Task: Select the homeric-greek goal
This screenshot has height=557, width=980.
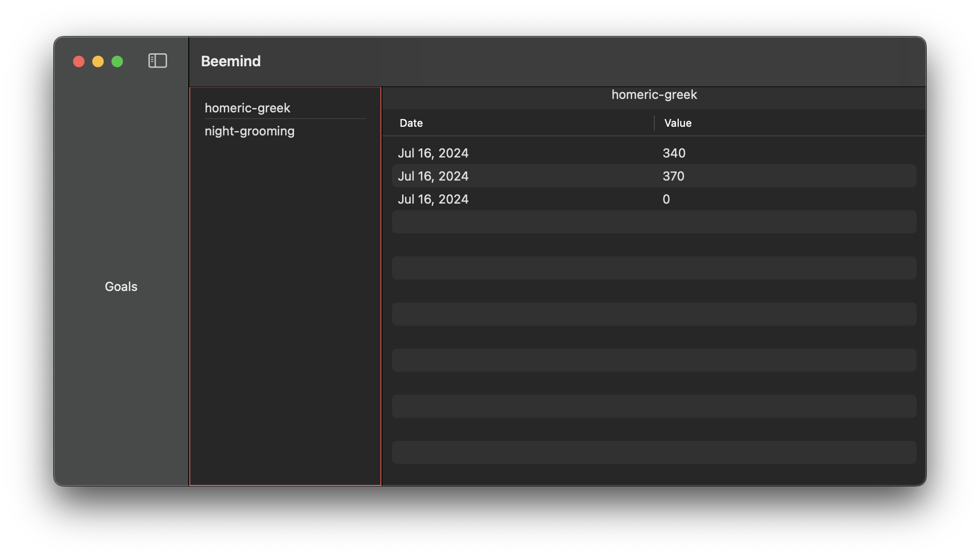Action: click(x=247, y=108)
